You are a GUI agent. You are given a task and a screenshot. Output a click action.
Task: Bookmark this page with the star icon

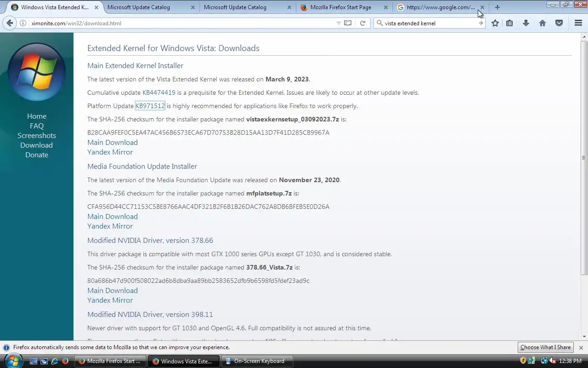(495, 23)
